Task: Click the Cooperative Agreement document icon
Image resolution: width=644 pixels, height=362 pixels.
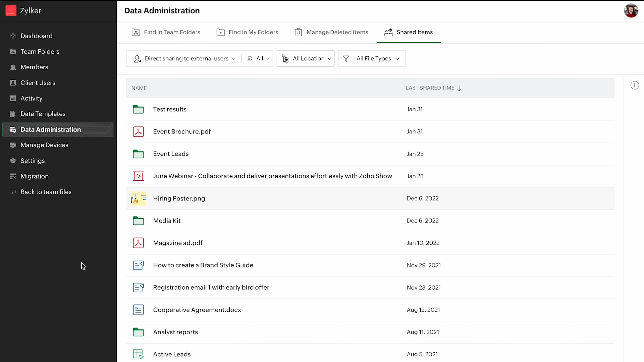Action: click(x=138, y=310)
